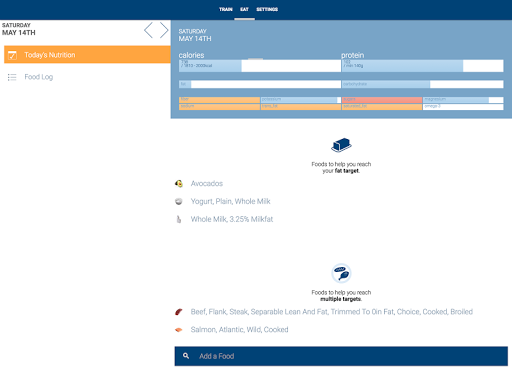Click the search magnifier icon
512x370 pixels.
tap(186, 356)
